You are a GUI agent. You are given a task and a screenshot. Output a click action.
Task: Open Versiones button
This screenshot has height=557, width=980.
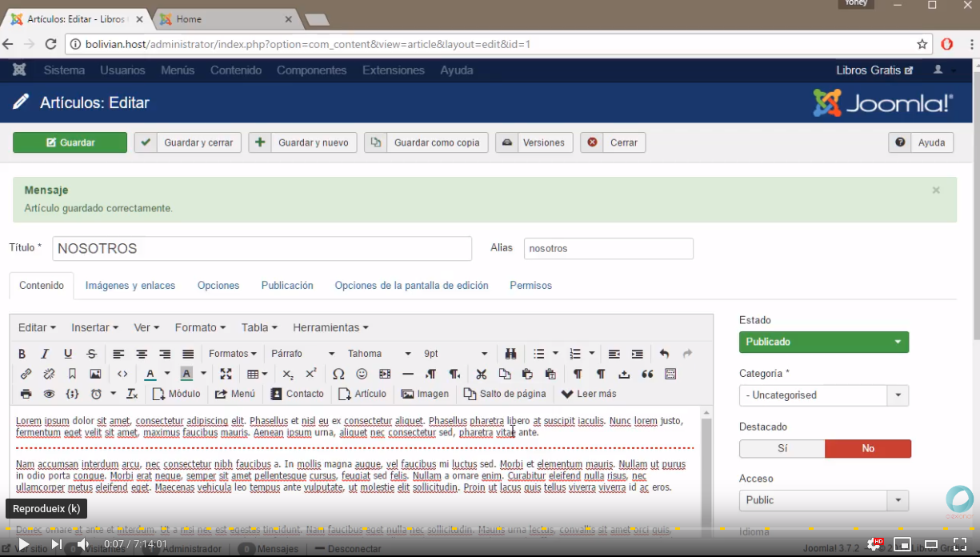pyautogui.click(x=534, y=142)
